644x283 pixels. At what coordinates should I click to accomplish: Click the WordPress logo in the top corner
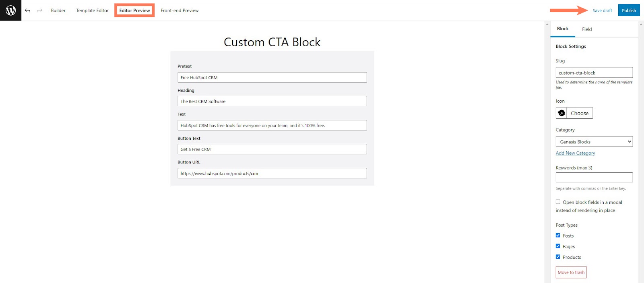click(x=10, y=10)
